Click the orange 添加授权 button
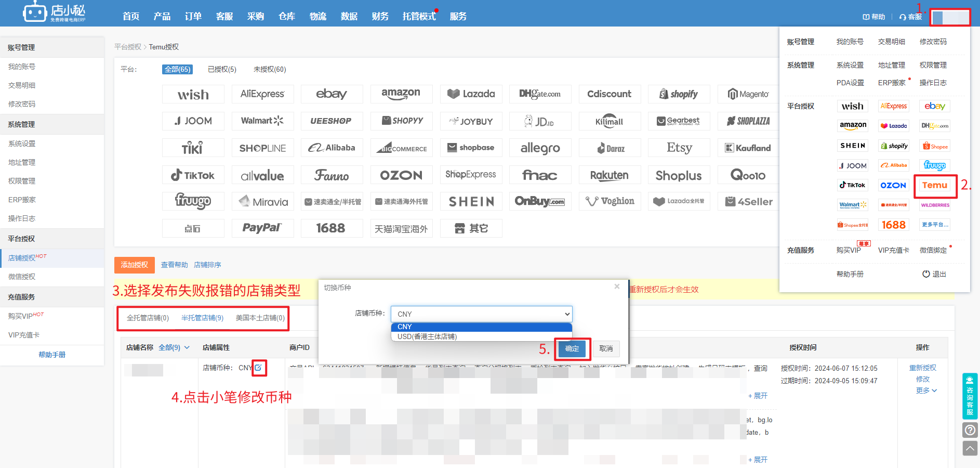This screenshot has height=468, width=980. tap(135, 265)
